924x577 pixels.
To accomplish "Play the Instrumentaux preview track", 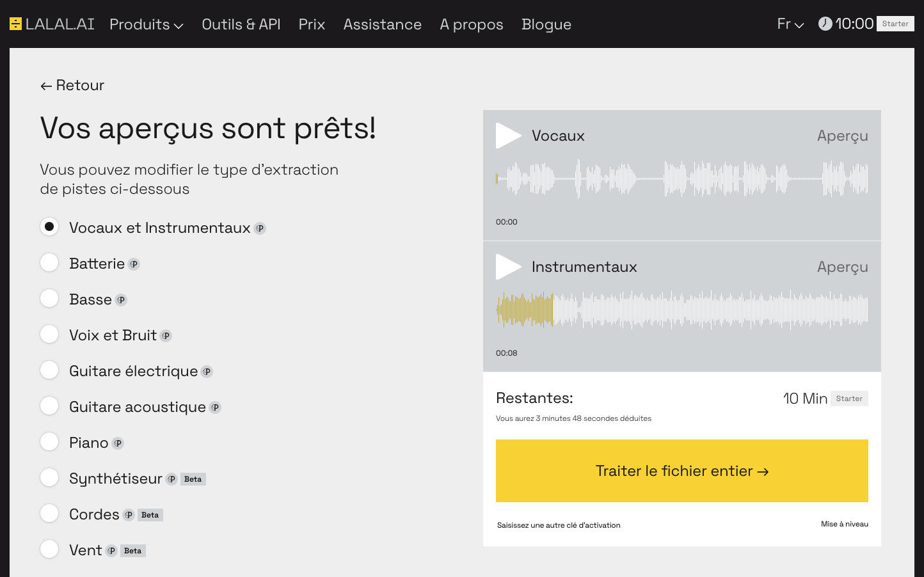I will point(509,267).
